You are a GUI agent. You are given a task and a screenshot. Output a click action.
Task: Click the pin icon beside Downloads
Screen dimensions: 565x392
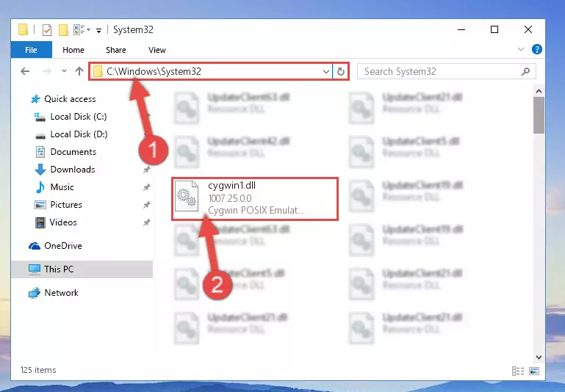pyautogui.click(x=147, y=170)
